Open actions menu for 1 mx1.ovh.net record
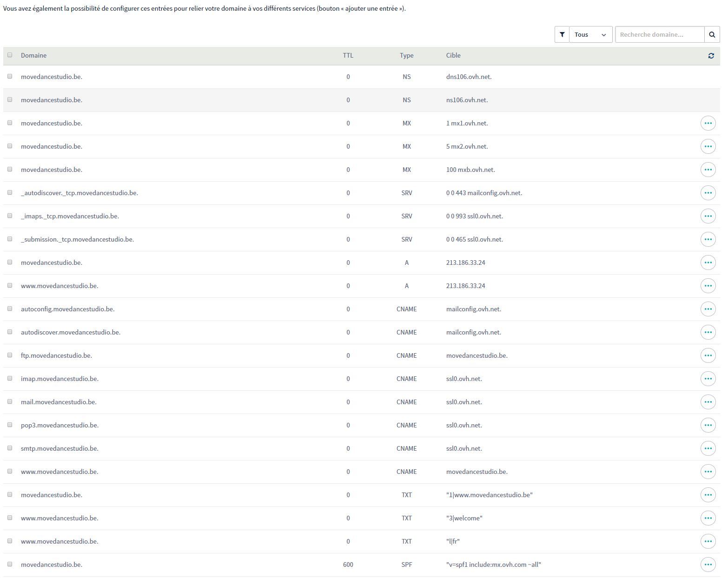This screenshot has height=578, width=728. [x=708, y=123]
